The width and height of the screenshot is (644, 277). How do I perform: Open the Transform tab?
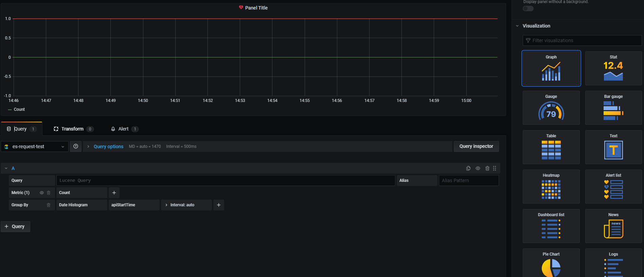tap(73, 129)
